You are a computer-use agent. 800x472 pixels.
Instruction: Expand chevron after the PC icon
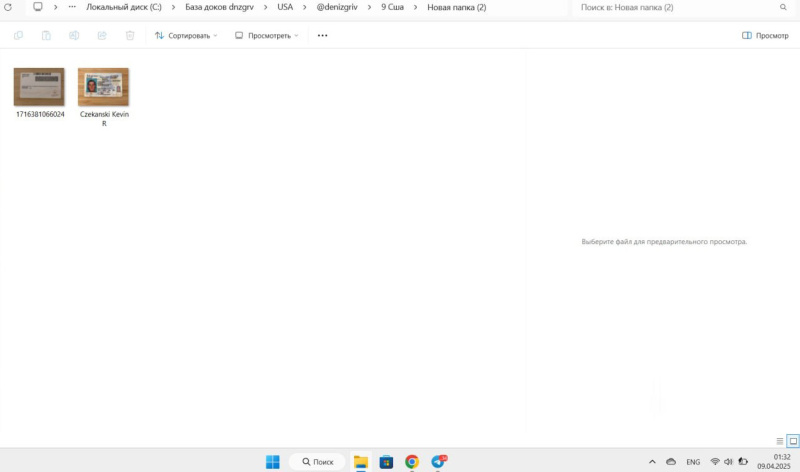56,7
